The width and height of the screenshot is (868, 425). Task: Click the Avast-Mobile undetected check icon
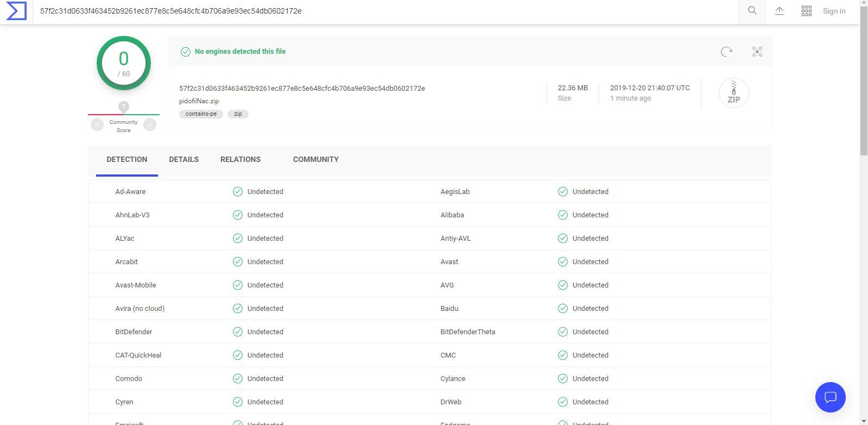pos(237,285)
